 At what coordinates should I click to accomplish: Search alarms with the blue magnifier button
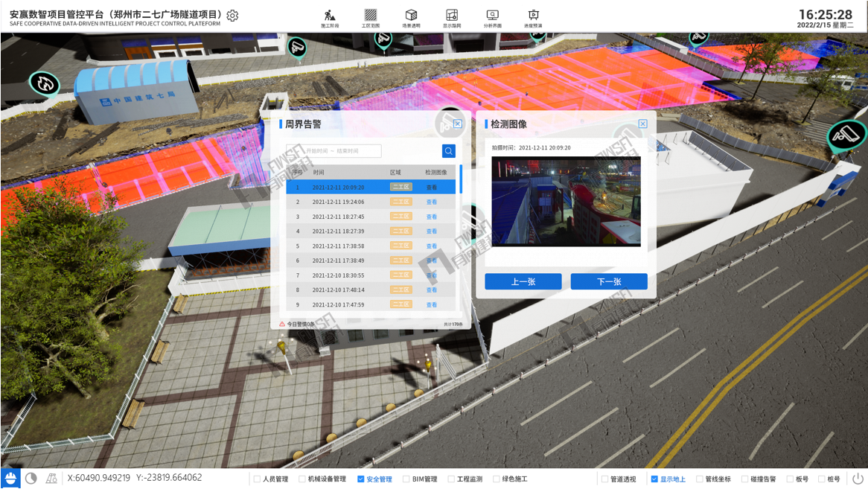click(448, 151)
